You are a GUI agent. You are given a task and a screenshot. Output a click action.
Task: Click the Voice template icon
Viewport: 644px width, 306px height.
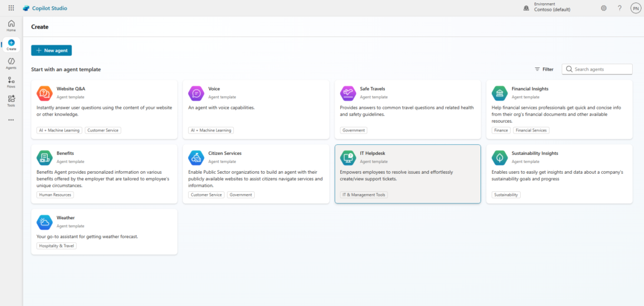click(x=196, y=93)
